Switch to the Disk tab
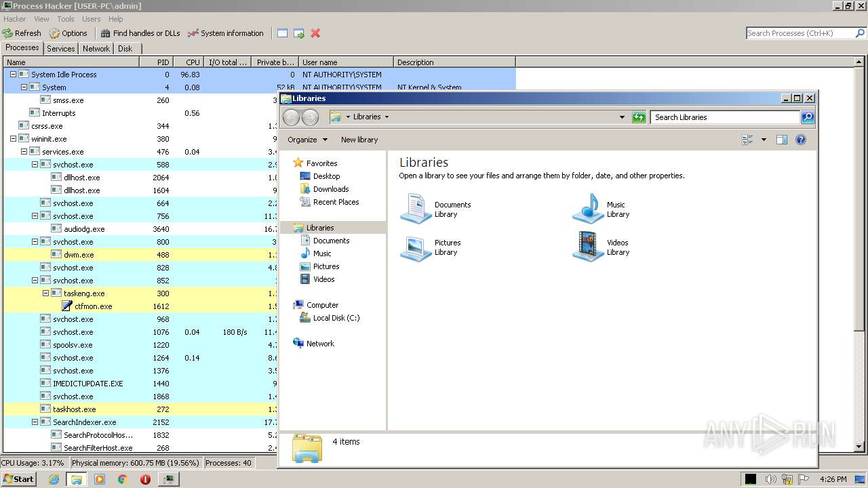868x488 pixels. tap(125, 49)
